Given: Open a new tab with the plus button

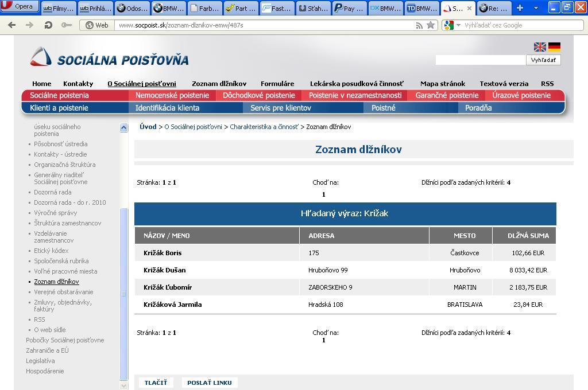Looking at the screenshot, I should (520, 8).
